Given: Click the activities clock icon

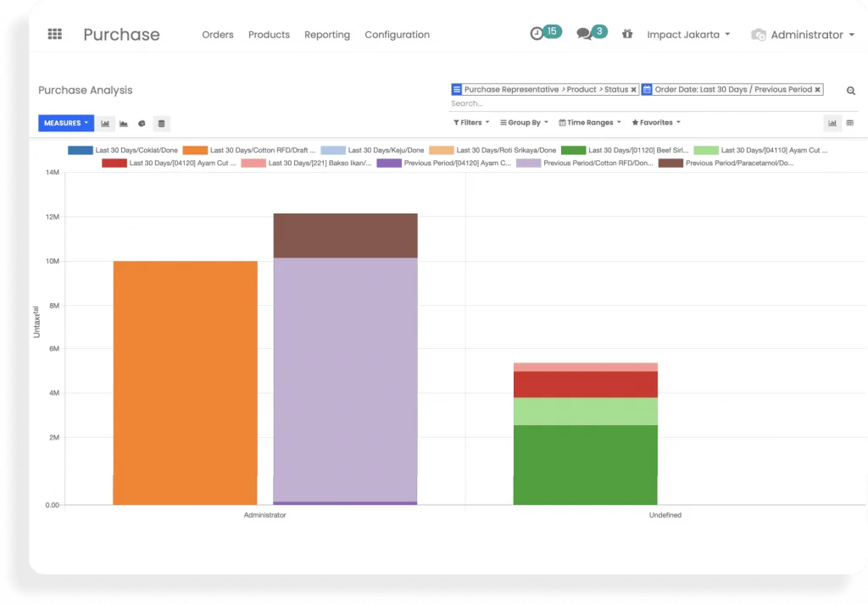Looking at the screenshot, I should coord(537,34).
